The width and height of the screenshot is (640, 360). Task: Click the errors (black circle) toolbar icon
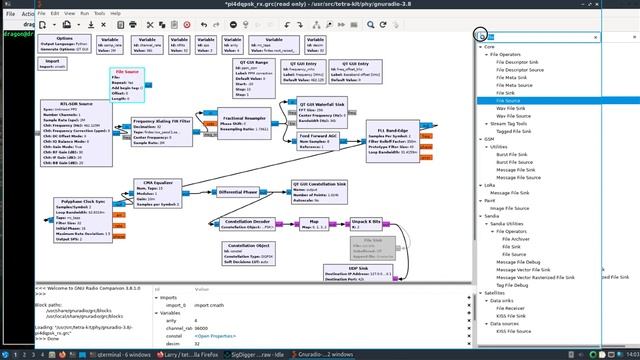coord(233,25)
